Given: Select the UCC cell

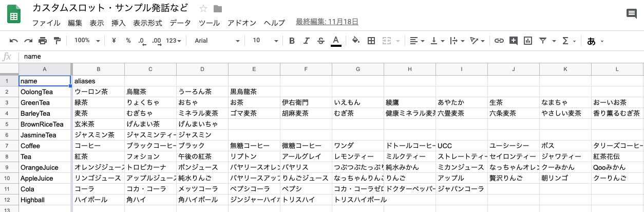Looking at the screenshot, I should [x=461, y=146].
